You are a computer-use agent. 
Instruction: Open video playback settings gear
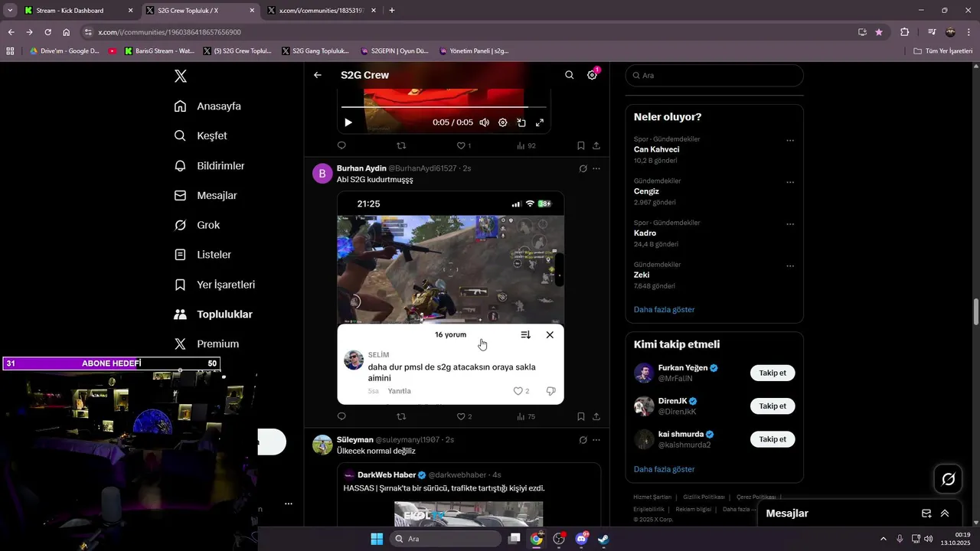coord(502,122)
